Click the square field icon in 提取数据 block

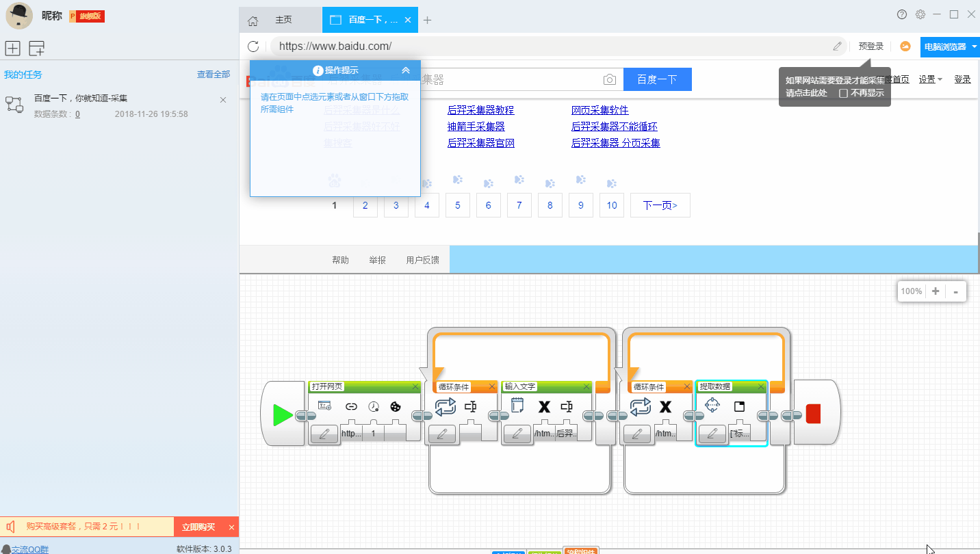point(739,406)
